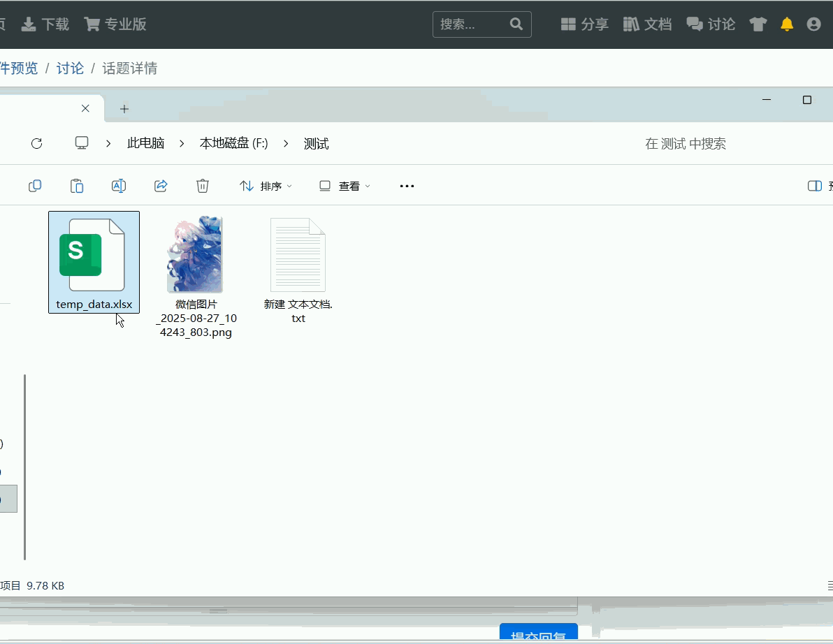Click the 在 测试 中搜索 search field
This screenshot has width=833, height=644.
(x=685, y=144)
